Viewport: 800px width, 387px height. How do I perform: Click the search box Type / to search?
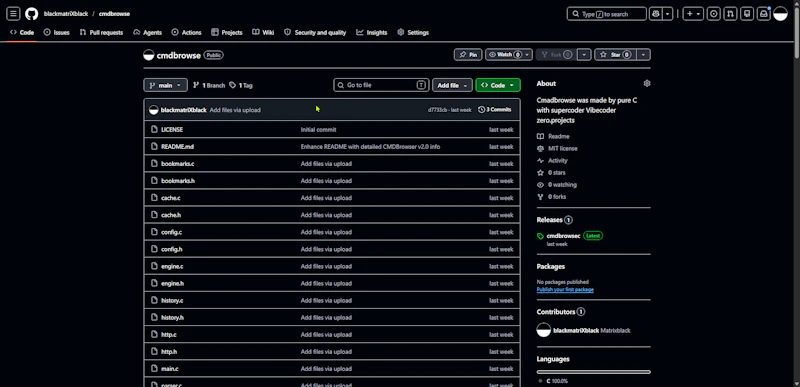[607, 14]
